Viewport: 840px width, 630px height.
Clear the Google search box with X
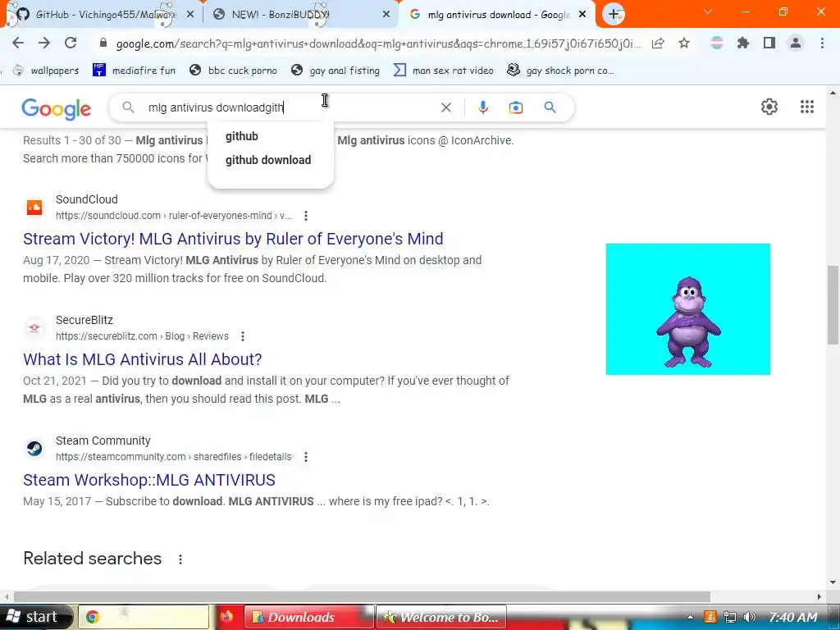[445, 107]
